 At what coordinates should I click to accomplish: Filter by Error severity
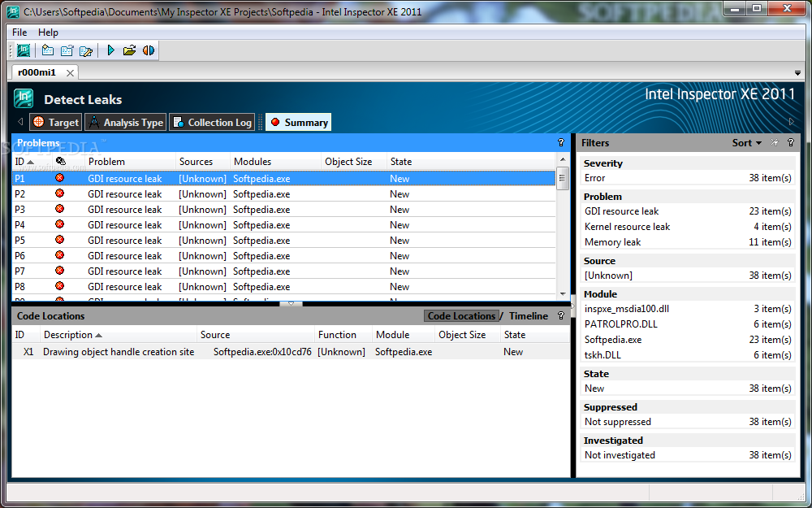click(688, 178)
